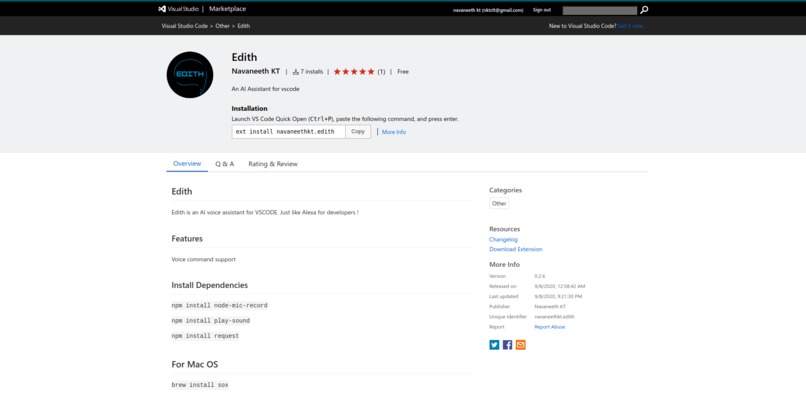The image size is (806, 400).
Task: Click the unique identifier navaneethkt.edith value
Action: (x=555, y=317)
